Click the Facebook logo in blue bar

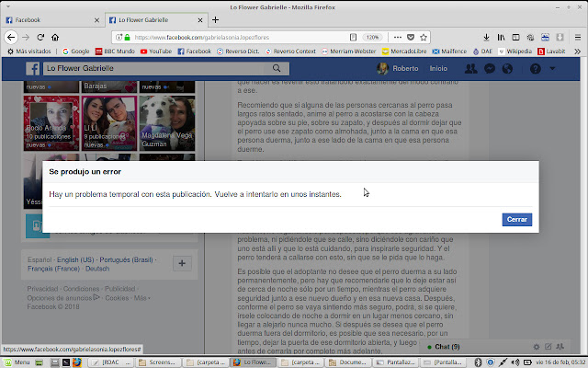[x=33, y=68]
